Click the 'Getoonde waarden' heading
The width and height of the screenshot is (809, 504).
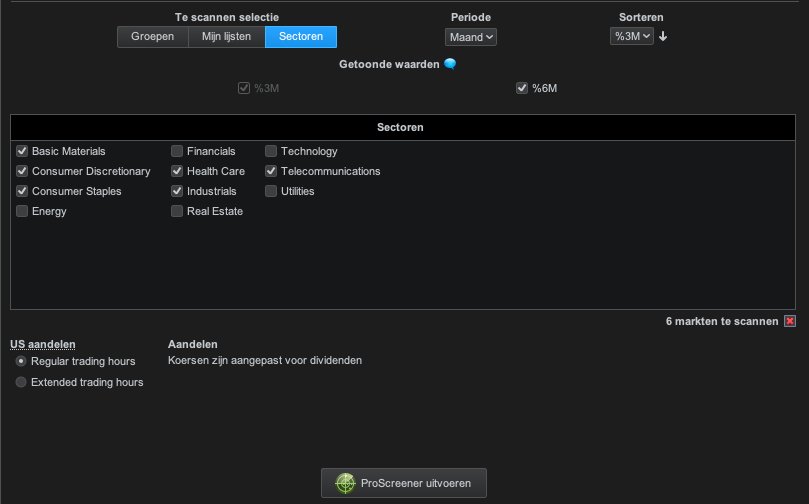pyautogui.click(x=389, y=64)
